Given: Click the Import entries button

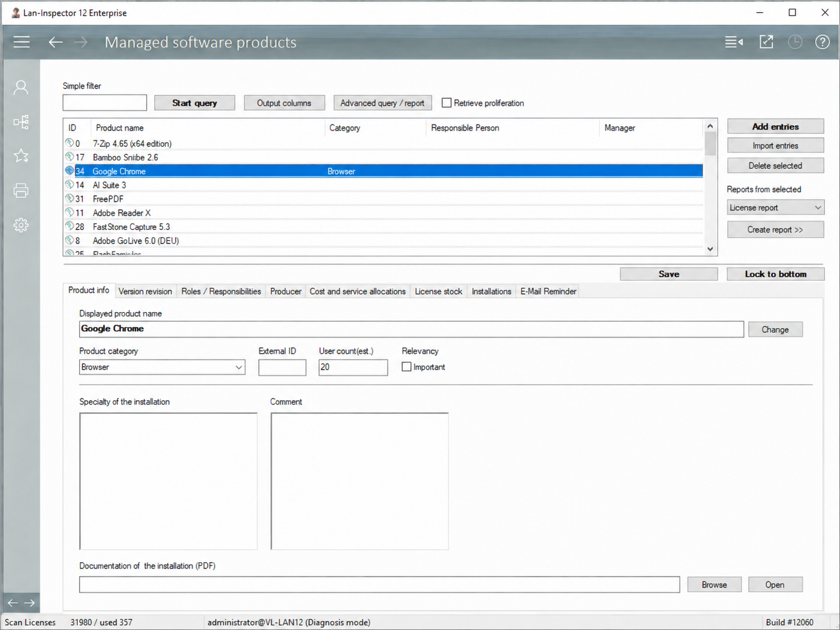Looking at the screenshot, I should coord(776,146).
